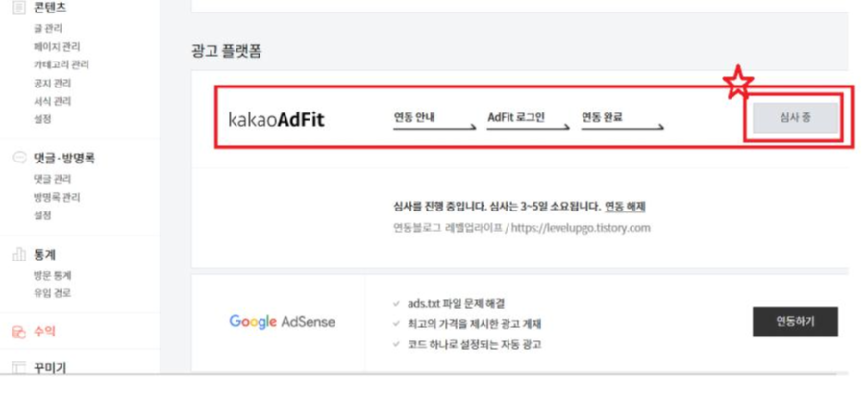Image resolution: width=868 pixels, height=398 pixels.
Task: Click the 광고 플랫폼 section heading
Action: pyautogui.click(x=227, y=52)
